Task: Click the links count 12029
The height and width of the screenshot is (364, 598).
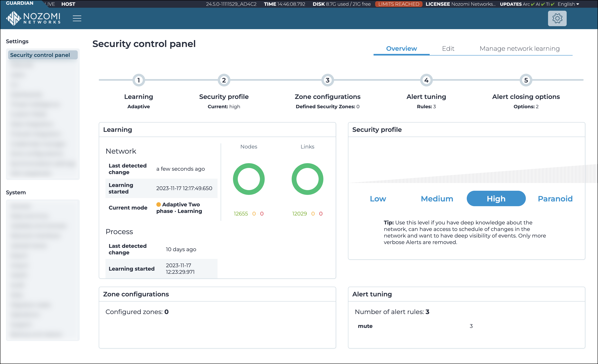Action: tap(299, 214)
